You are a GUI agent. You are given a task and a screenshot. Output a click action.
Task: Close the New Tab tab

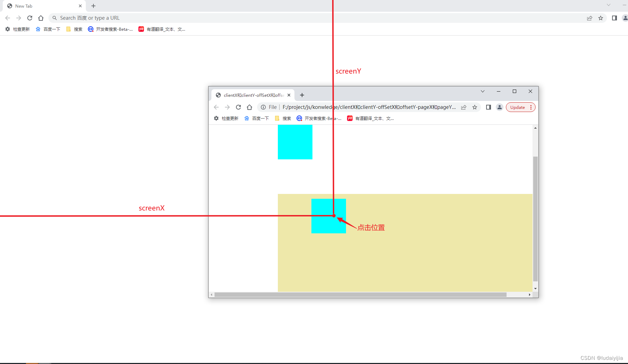tap(80, 6)
